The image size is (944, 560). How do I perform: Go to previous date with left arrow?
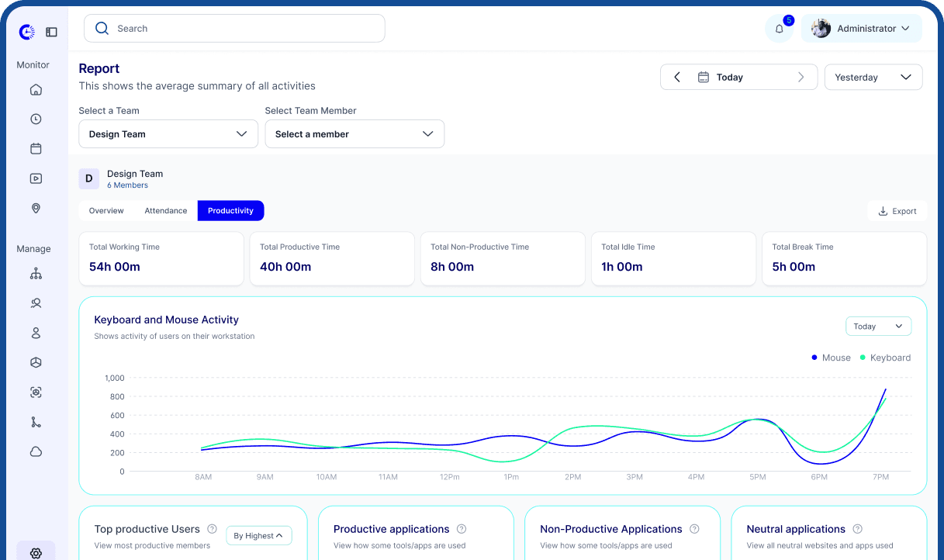[677, 78]
